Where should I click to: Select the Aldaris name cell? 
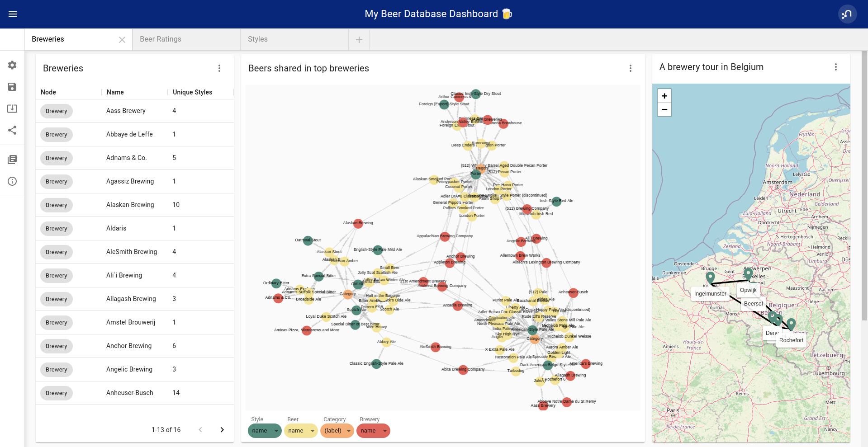116,228
